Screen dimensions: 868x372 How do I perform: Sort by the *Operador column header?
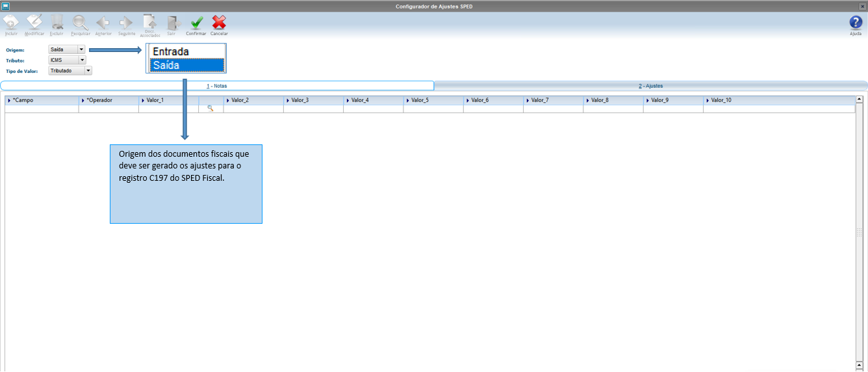click(x=108, y=100)
